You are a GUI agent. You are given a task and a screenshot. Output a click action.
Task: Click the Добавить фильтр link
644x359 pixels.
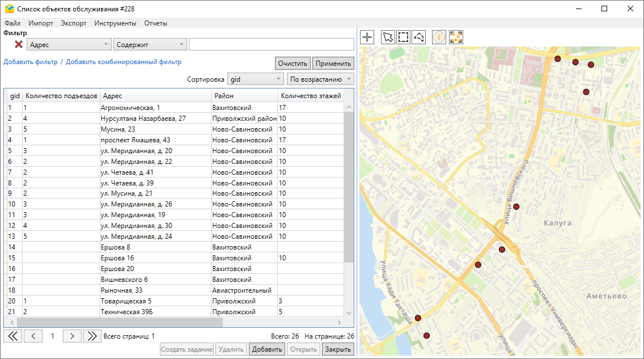click(x=30, y=62)
